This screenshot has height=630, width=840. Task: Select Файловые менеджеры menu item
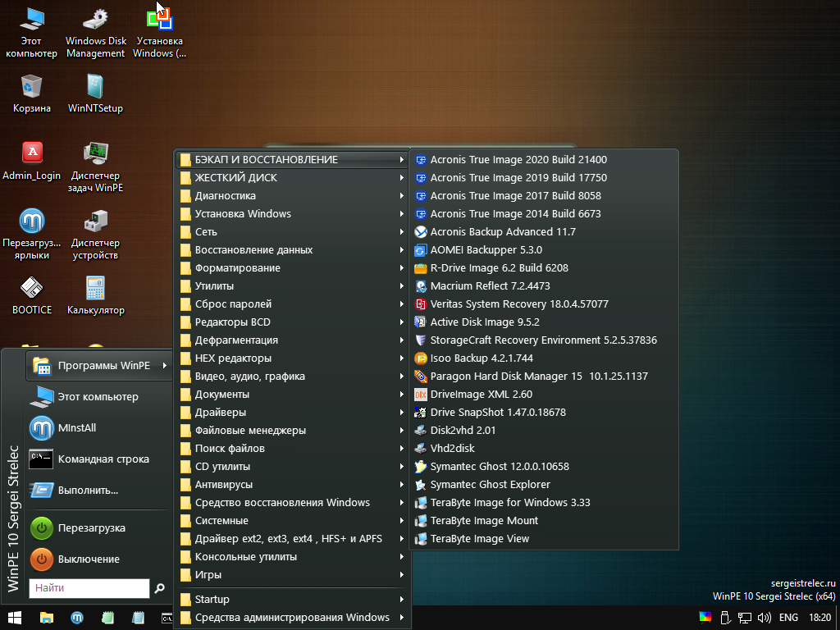coord(292,430)
